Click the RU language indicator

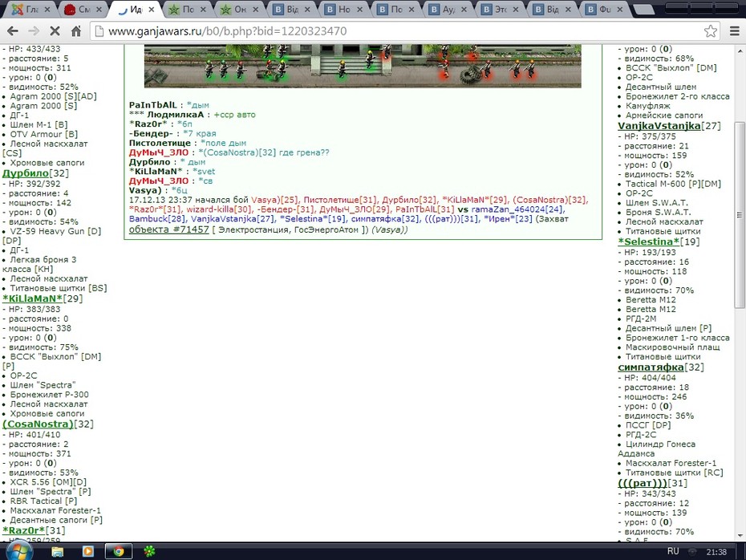tap(673, 551)
